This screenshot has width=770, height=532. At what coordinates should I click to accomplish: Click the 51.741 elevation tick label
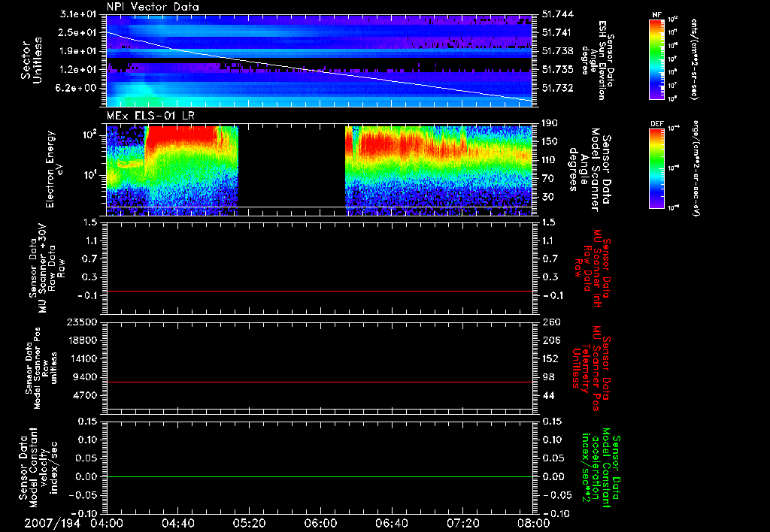tap(558, 32)
